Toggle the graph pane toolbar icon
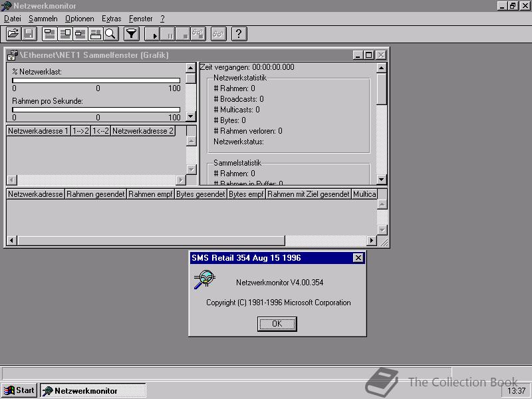532x399 pixels. click(x=49, y=34)
